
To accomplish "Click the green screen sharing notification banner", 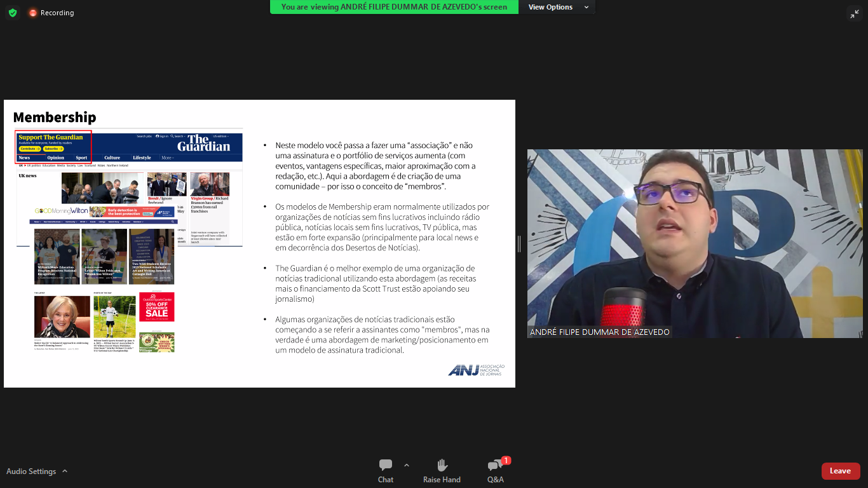I will (394, 7).
